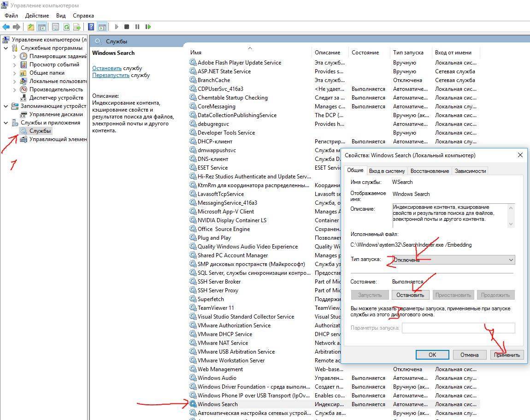The image size is (530, 420).
Task: Click the Перезапустить службу link
Action: (111, 75)
